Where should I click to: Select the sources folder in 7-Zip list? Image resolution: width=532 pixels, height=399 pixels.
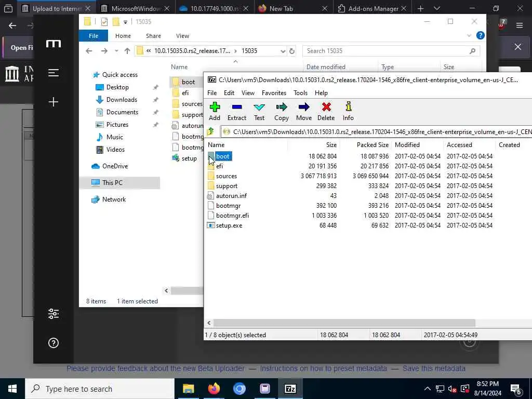227,176
